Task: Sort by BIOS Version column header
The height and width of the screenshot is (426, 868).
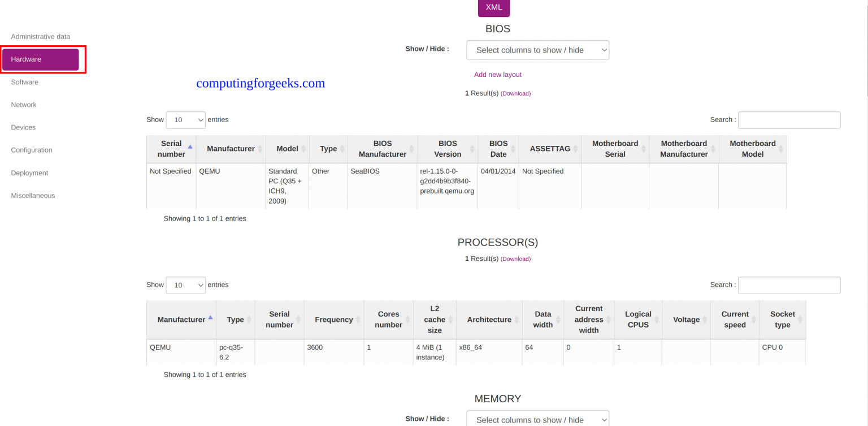Action: point(448,149)
